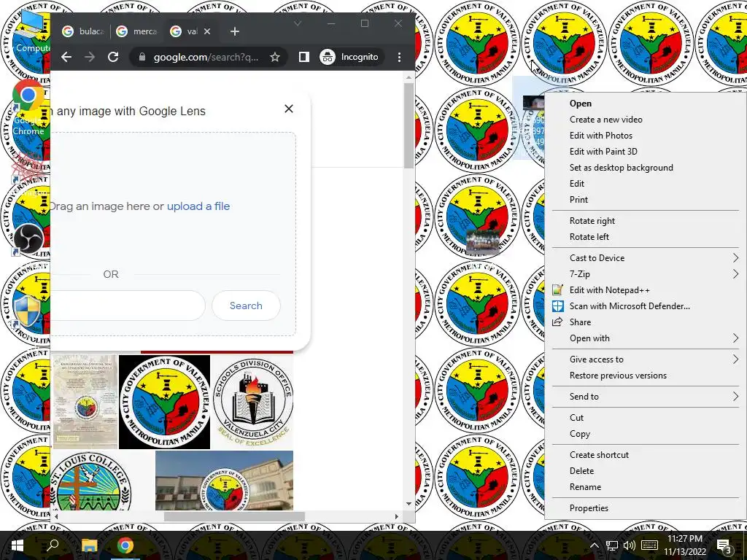Select the OBS Studio desktop shortcut
Viewport: 747px width, 560px height.
pyautogui.click(x=28, y=239)
